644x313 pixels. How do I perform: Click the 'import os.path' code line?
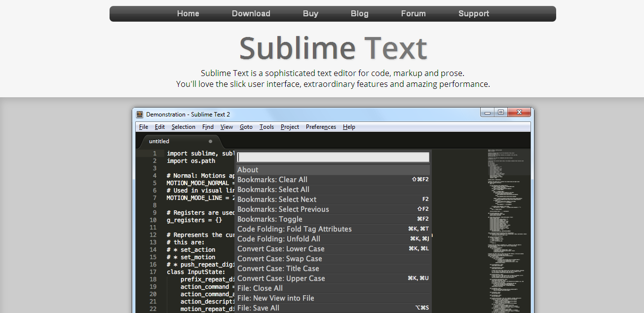(x=191, y=161)
